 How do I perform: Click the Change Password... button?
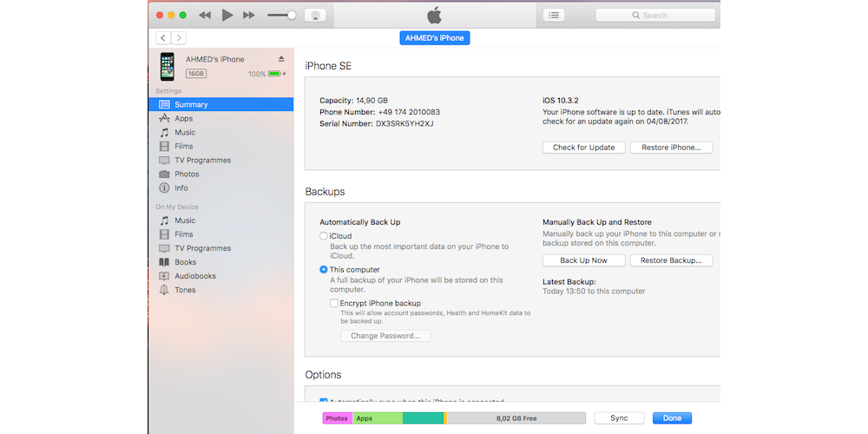coord(385,335)
